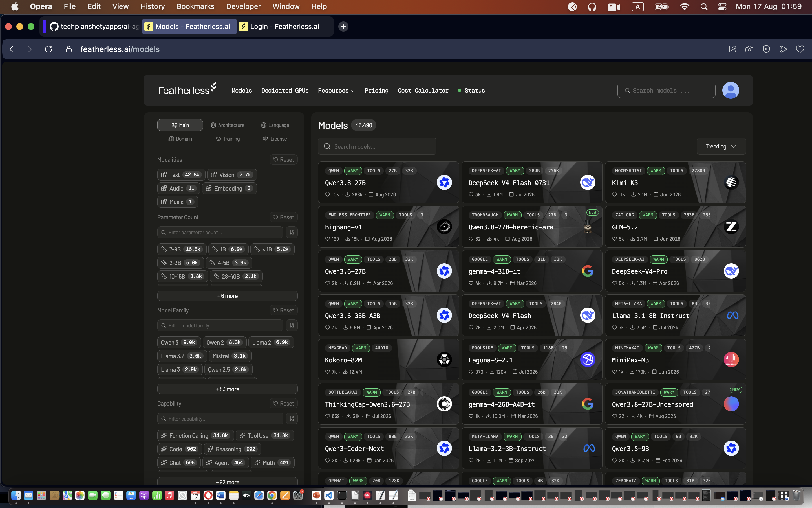Click the Poolside logo on Laguna-S-2.1 card
The height and width of the screenshot is (508, 812).
[x=588, y=360]
